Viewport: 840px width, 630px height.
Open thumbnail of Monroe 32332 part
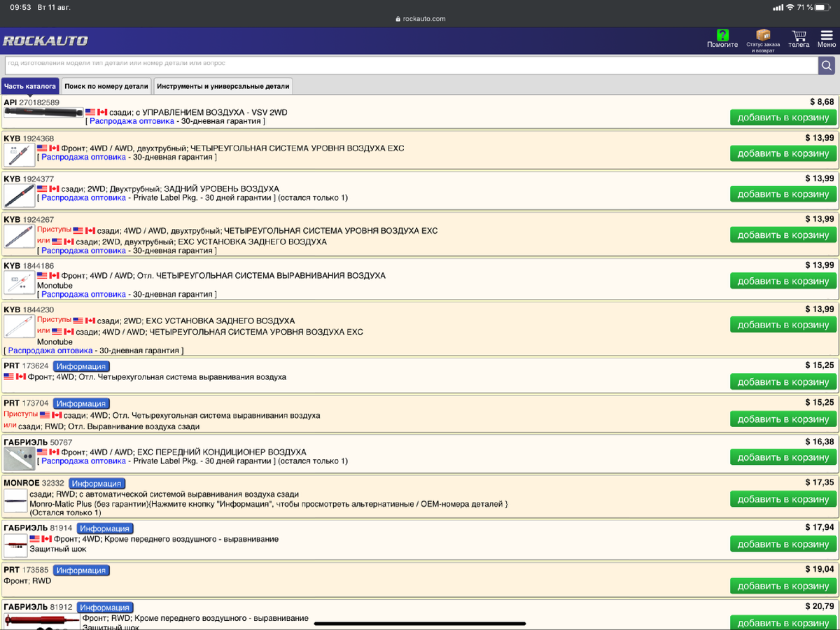pyautogui.click(x=15, y=499)
